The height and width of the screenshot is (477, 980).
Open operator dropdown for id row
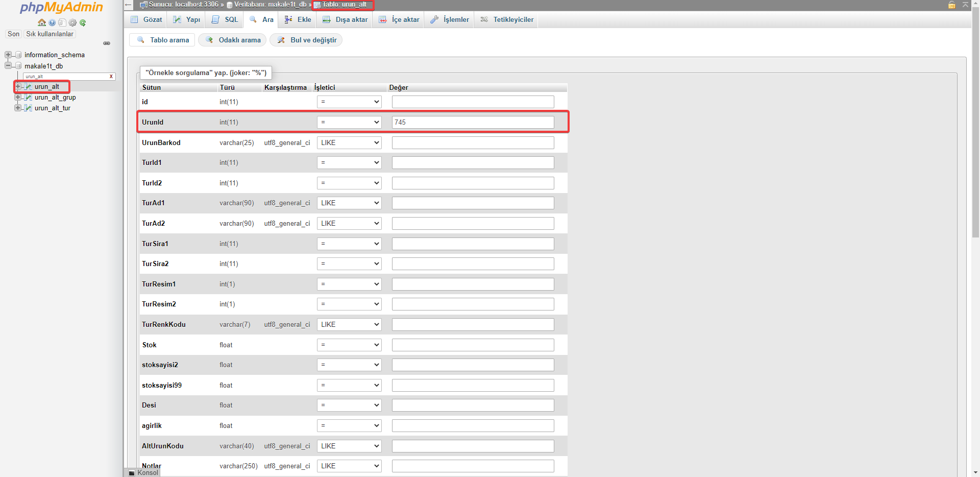coord(349,102)
